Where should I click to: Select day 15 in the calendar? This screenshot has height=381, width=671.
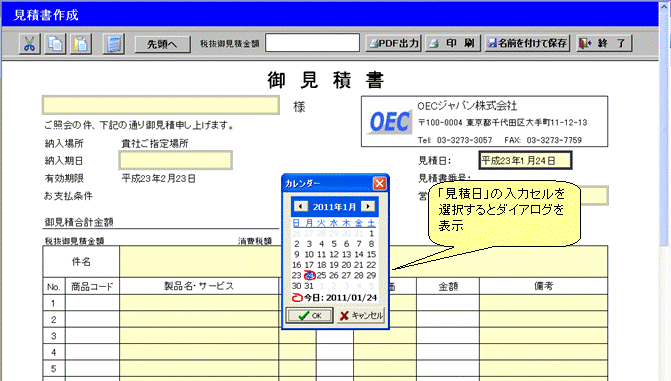371,254
